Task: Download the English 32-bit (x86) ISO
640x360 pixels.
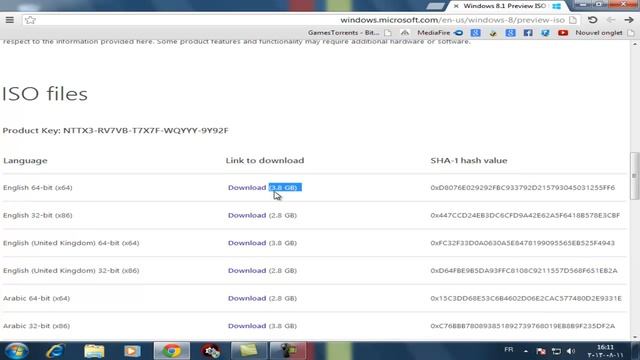Action: (247, 215)
